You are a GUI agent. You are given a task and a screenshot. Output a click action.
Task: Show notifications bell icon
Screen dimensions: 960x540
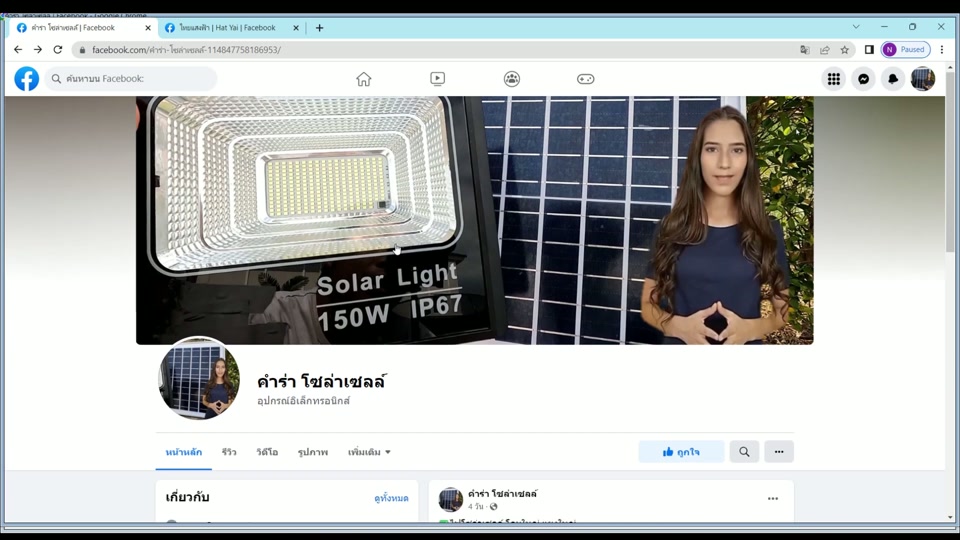click(x=893, y=79)
